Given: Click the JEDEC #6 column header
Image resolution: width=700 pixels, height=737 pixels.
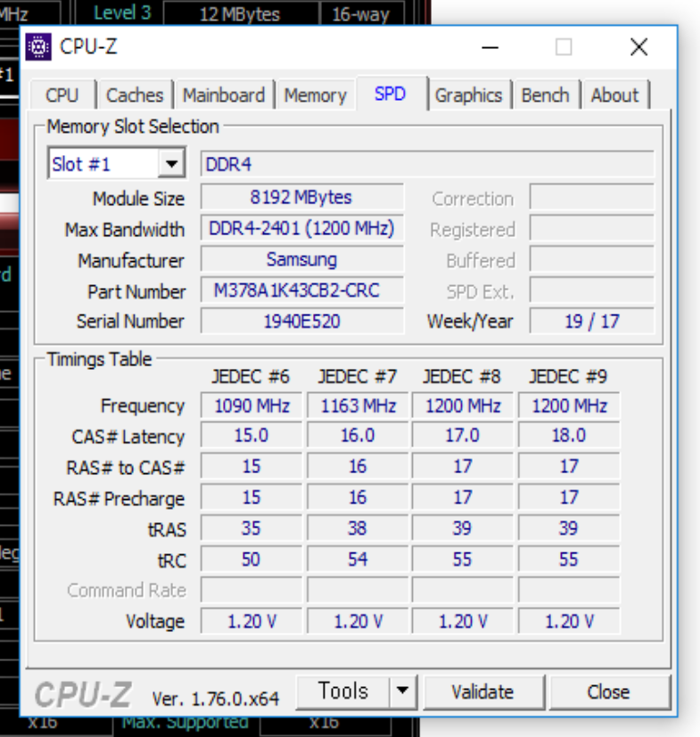Looking at the screenshot, I should coord(251,377).
